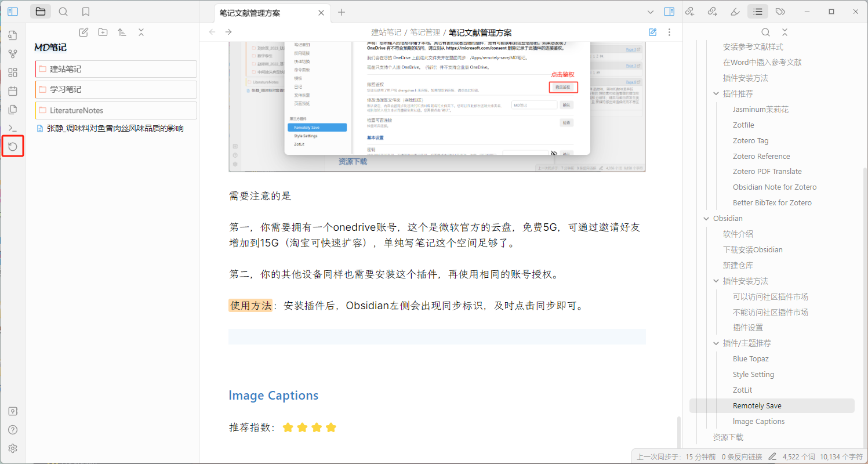Screen dimensions: 868x464
Task: Click the insert template ribbon icon
Action: click(13, 110)
